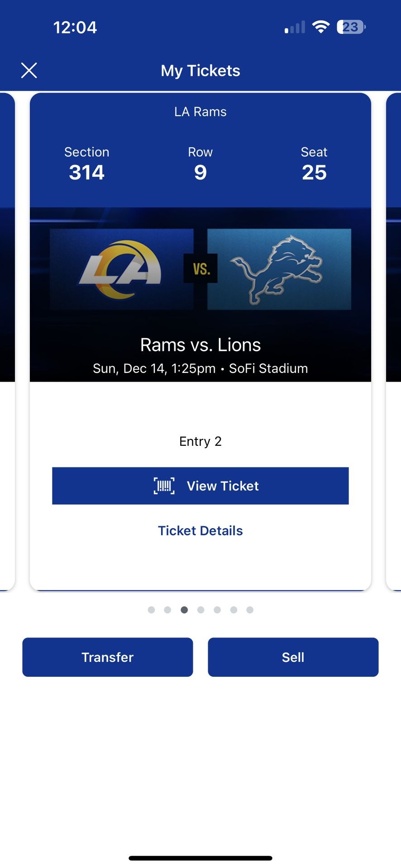
Task: Go to first ticket page dot
Action: coord(151,610)
